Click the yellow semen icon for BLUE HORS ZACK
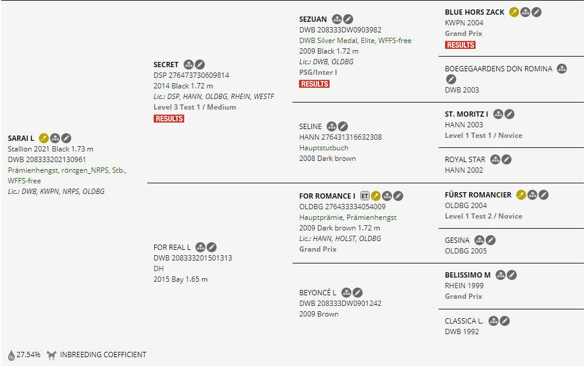Image resolution: width=588 pixels, height=366 pixels. pos(514,12)
